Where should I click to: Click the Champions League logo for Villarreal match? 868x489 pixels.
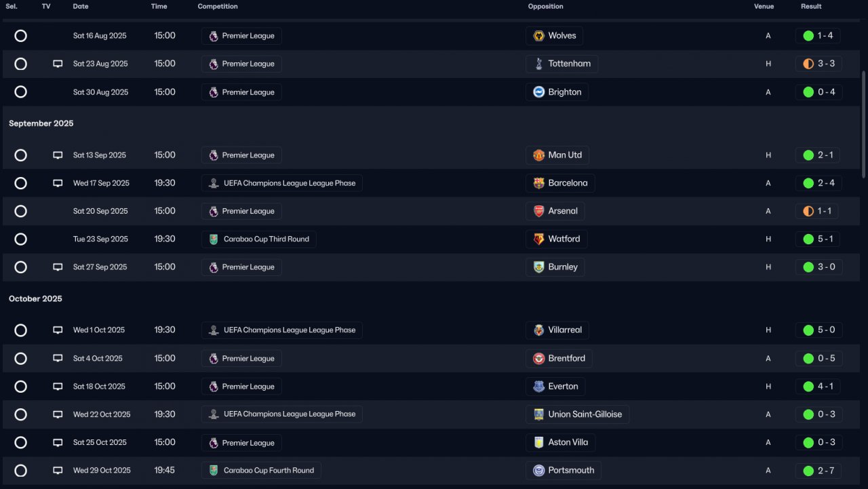point(214,330)
